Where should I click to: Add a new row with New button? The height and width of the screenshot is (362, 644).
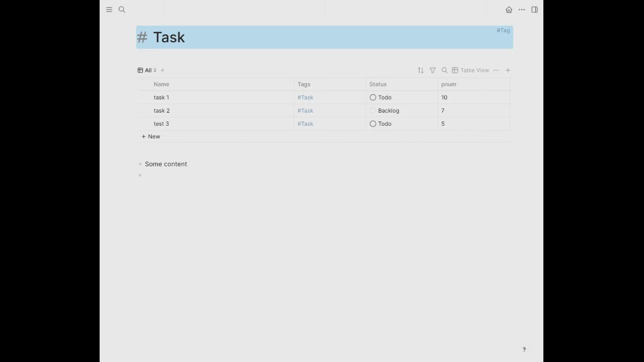point(151,136)
